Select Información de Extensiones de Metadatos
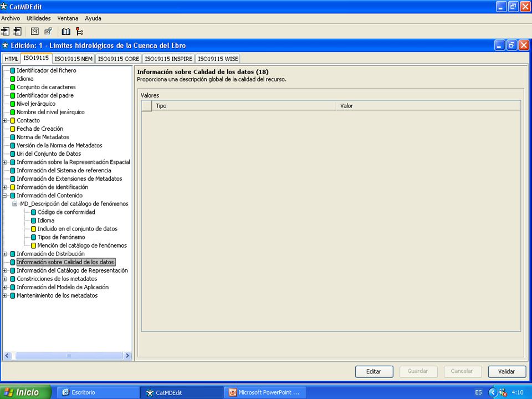532x399 pixels. [69, 179]
